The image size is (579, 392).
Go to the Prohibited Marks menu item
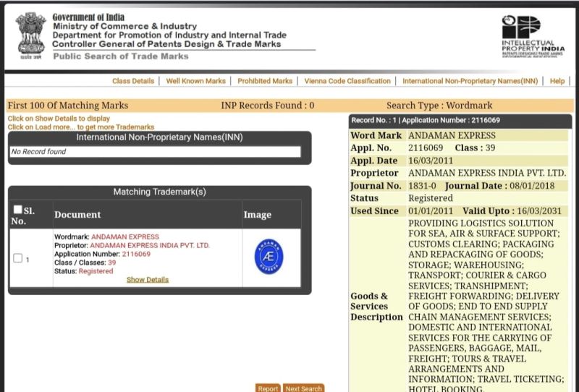pyautogui.click(x=265, y=81)
